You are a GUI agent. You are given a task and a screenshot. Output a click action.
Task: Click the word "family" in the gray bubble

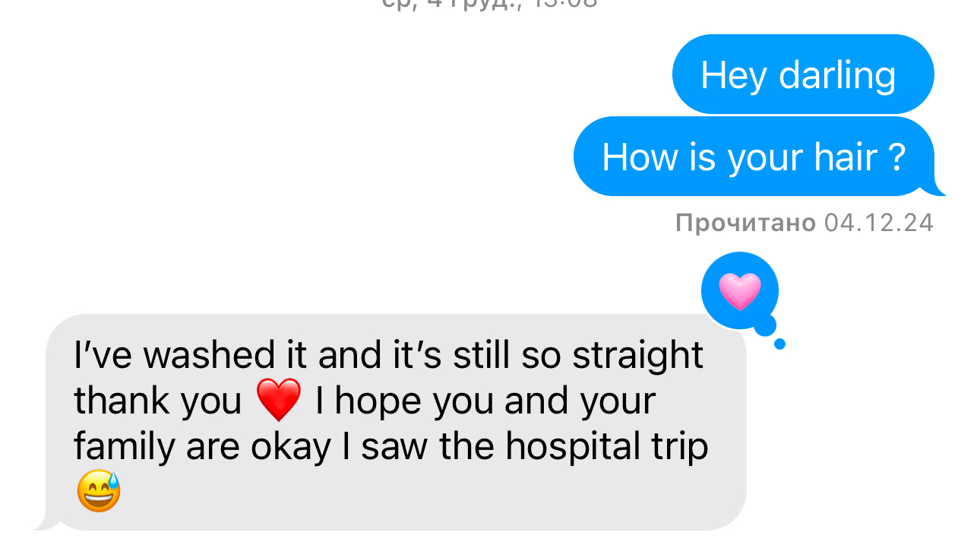tap(124, 448)
